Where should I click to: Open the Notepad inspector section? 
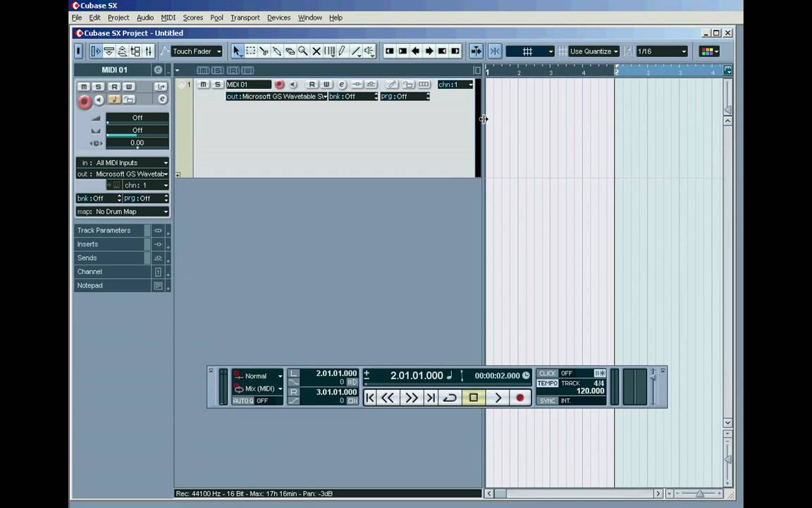[x=112, y=286]
